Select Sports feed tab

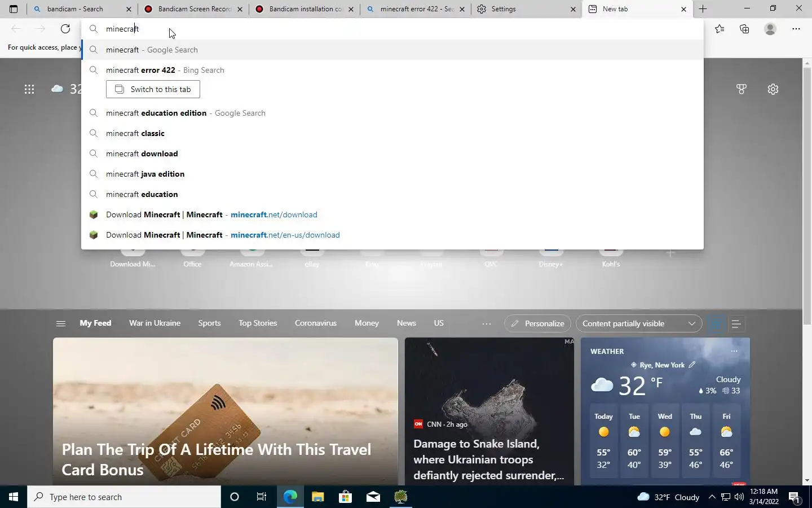[x=209, y=323]
